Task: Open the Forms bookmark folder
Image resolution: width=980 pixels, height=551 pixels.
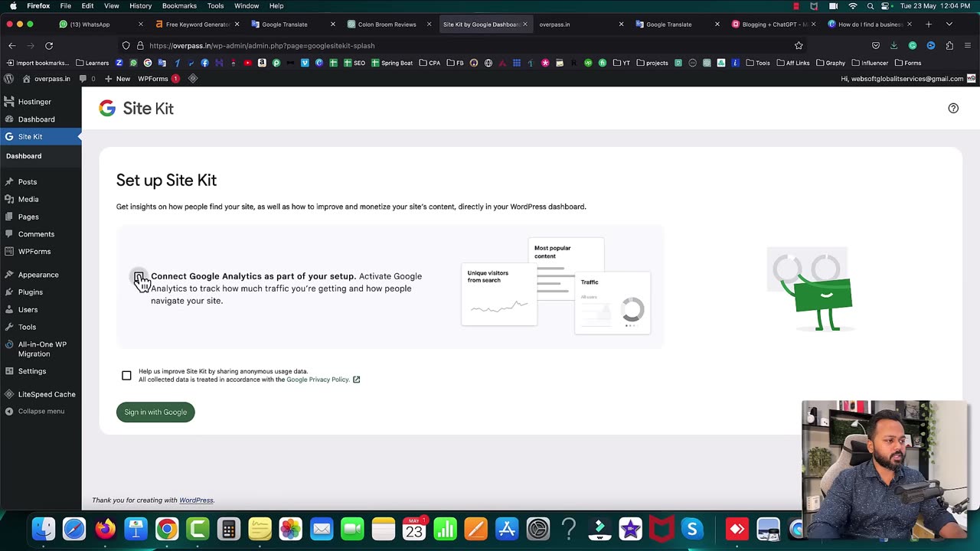Action: tap(907, 63)
